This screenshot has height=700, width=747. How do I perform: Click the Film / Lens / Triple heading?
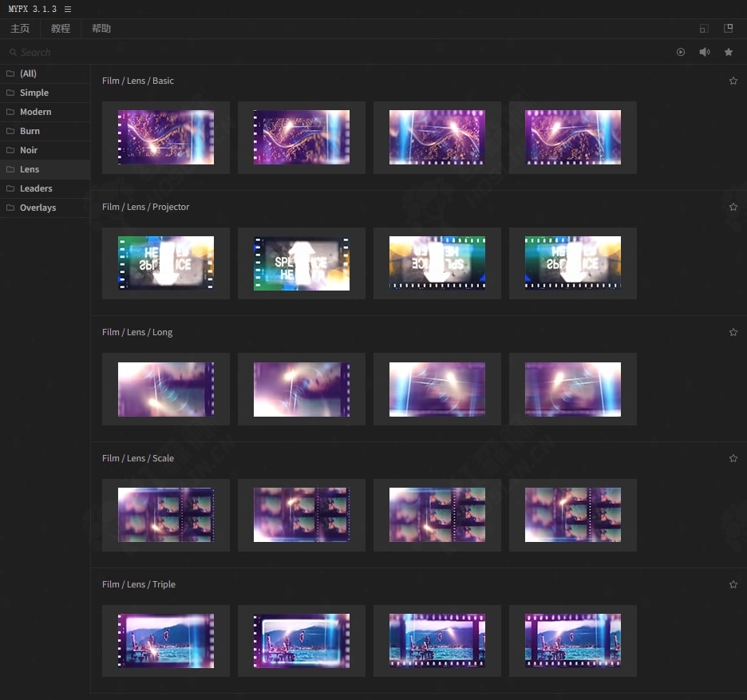click(x=139, y=584)
